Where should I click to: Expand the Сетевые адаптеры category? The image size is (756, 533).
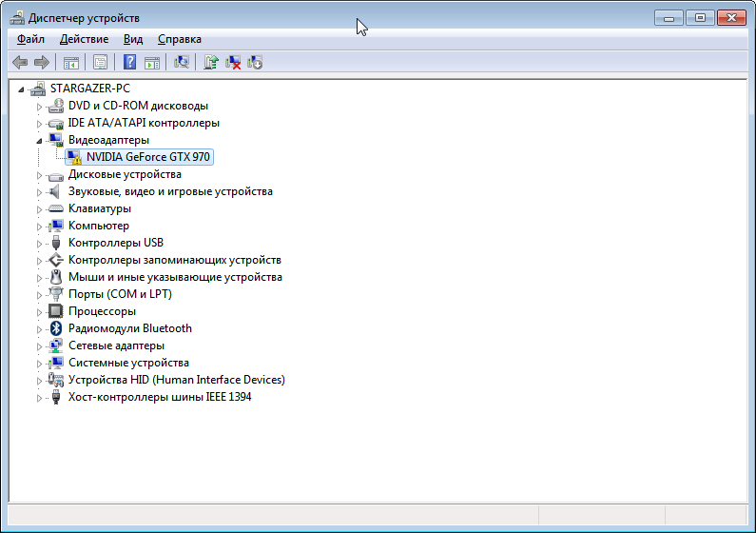tap(40, 345)
